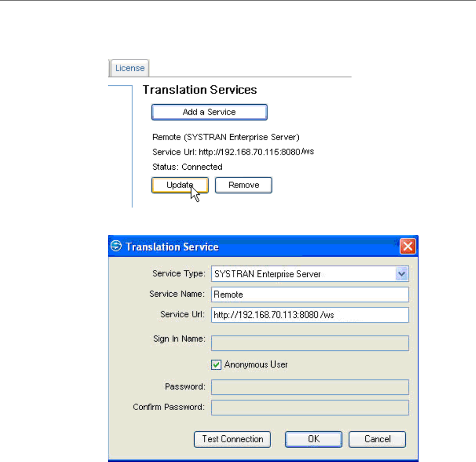Click the Translation Services heading

(x=200, y=90)
